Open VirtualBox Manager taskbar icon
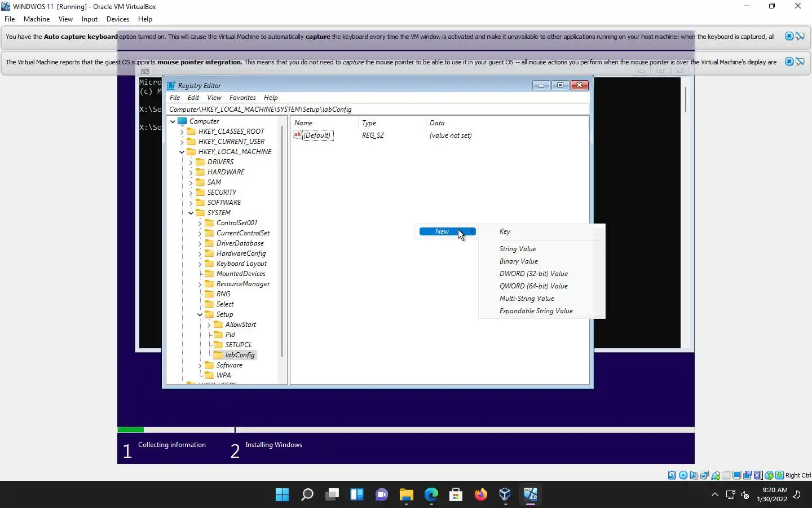The width and height of the screenshot is (812, 508). coord(505,495)
